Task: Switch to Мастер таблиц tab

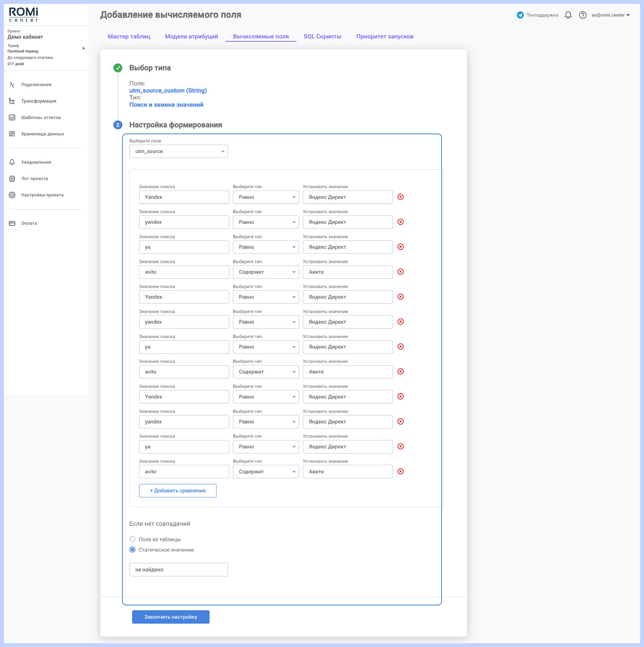Action: (129, 36)
